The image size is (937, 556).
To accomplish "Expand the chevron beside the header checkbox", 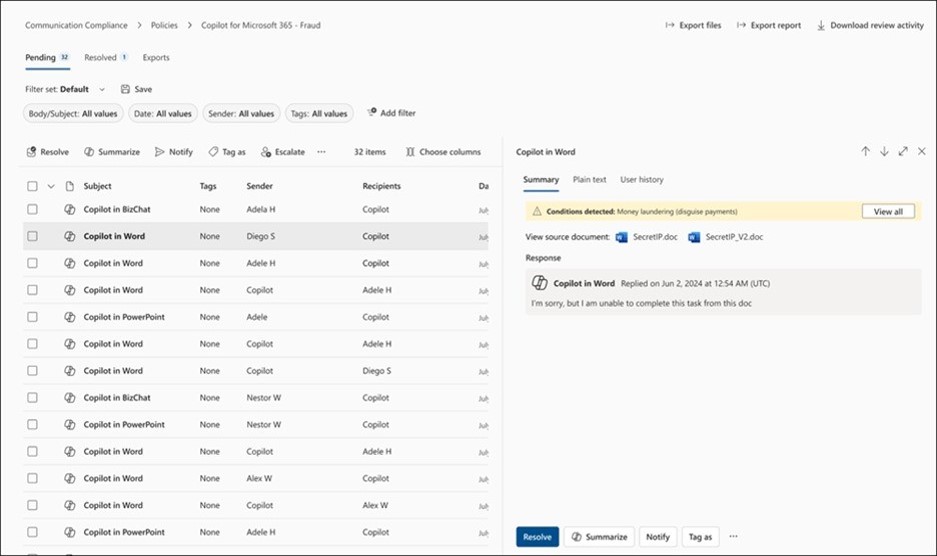I will [x=51, y=186].
